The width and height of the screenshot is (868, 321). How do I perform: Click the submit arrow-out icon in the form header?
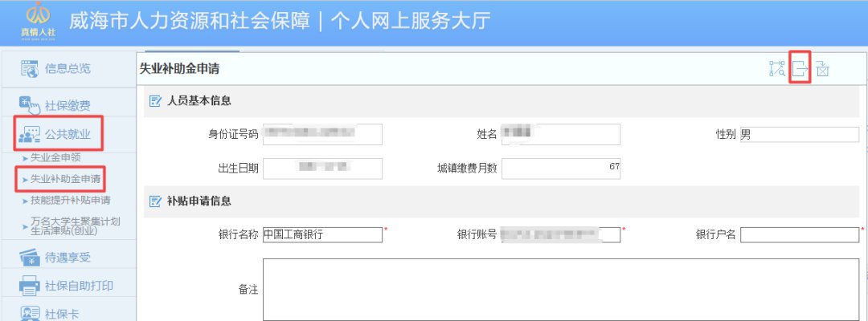[800, 69]
